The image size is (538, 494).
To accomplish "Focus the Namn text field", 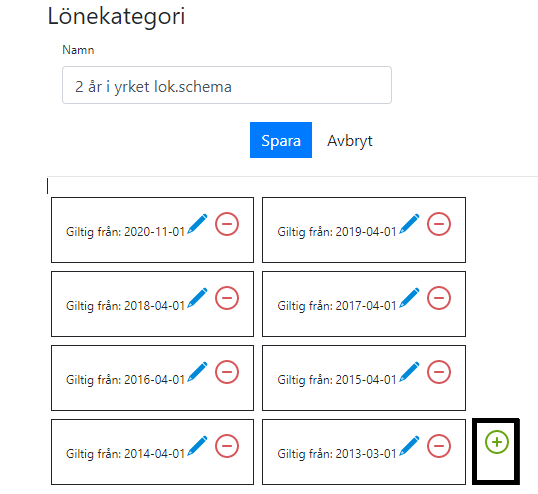I will (x=227, y=85).
